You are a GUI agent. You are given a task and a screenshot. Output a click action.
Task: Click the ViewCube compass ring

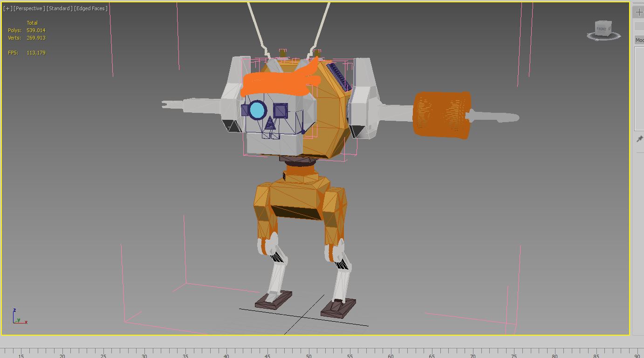pos(604,37)
